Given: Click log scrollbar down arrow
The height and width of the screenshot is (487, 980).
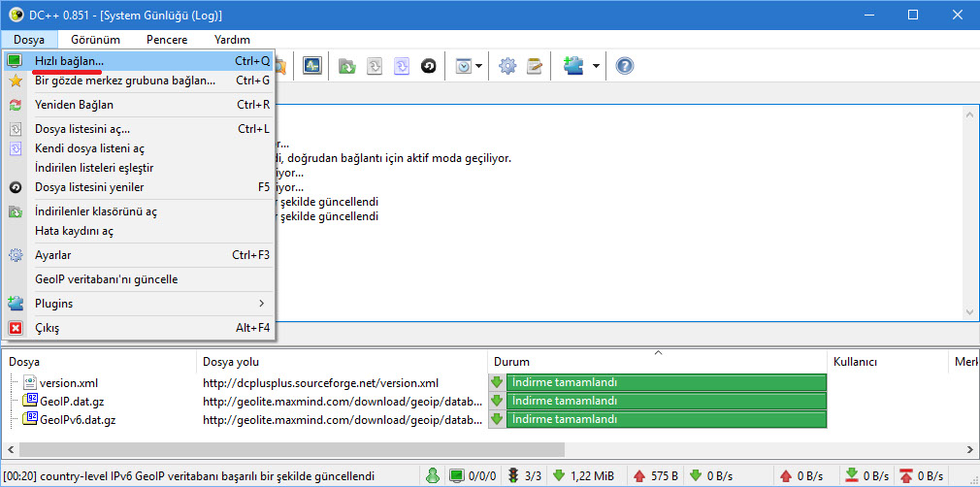Looking at the screenshot, I should pyautogui.click(x=969, y=312).
